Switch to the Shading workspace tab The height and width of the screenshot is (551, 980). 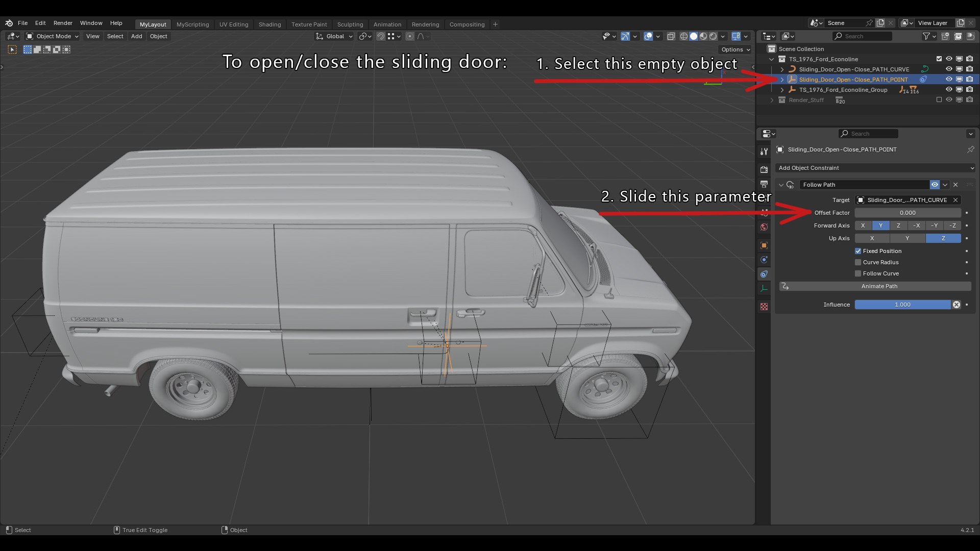tap(269, 24)
